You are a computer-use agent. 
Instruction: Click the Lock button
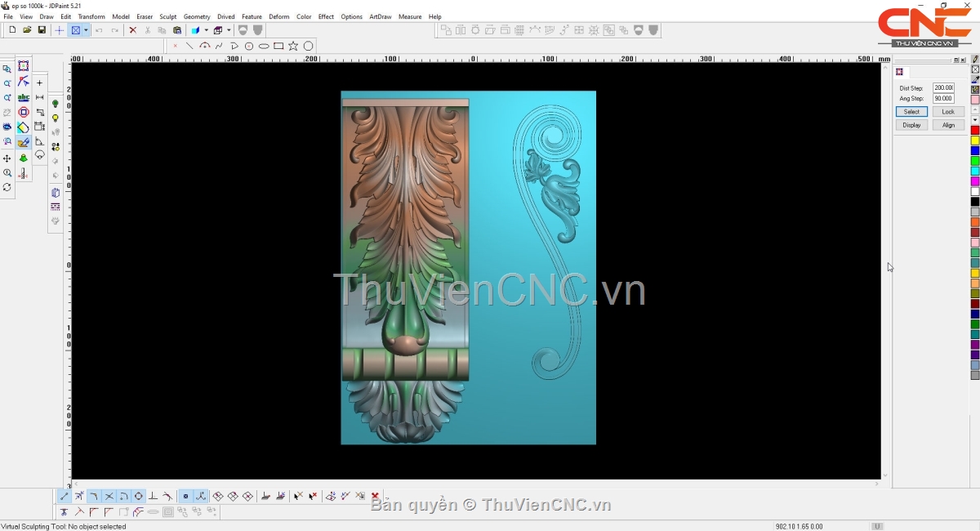click(947, 112)
